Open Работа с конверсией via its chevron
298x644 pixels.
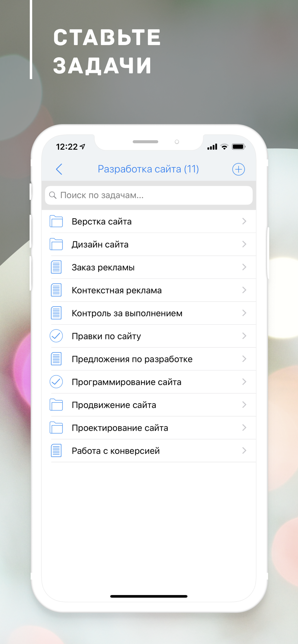click(244, 450)
